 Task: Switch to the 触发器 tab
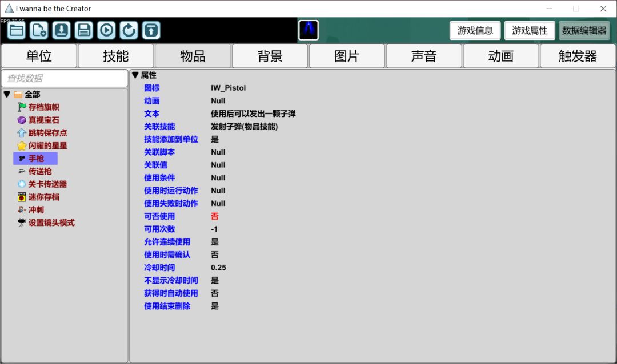(x=578, y=56)
